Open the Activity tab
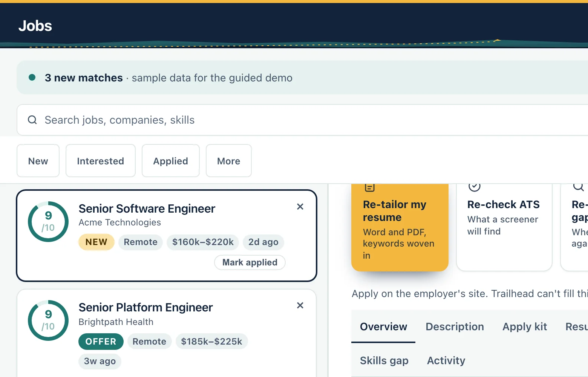Image resolution: width=588 pixels, height=377 pixels. (x=446, y=360)
